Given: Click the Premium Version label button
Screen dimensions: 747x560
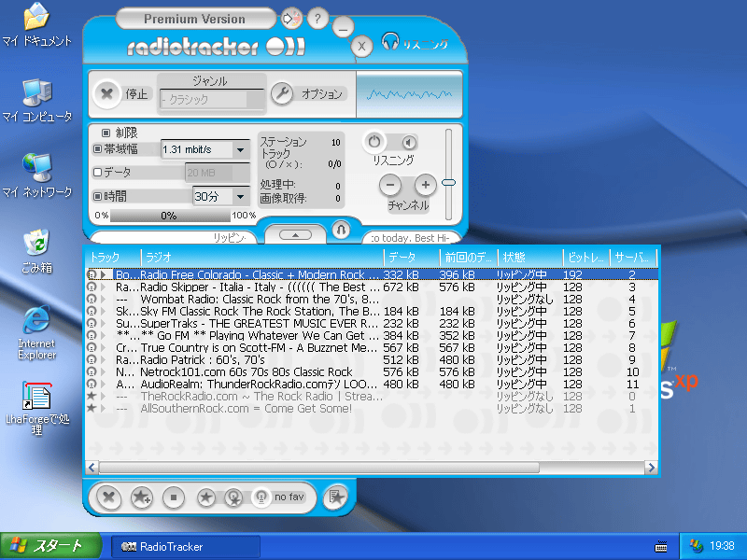Looking at the screenshot, I should coord(195,19).
